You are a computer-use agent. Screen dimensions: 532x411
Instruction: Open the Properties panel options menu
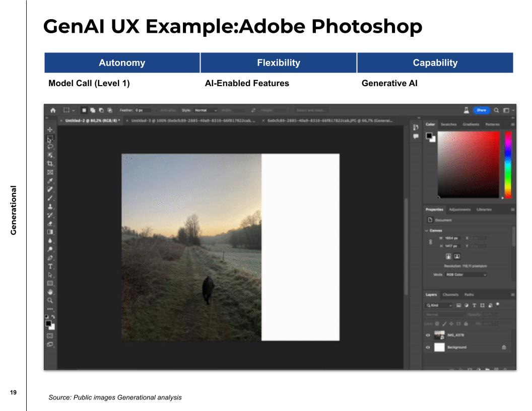[x=512, y=210]
